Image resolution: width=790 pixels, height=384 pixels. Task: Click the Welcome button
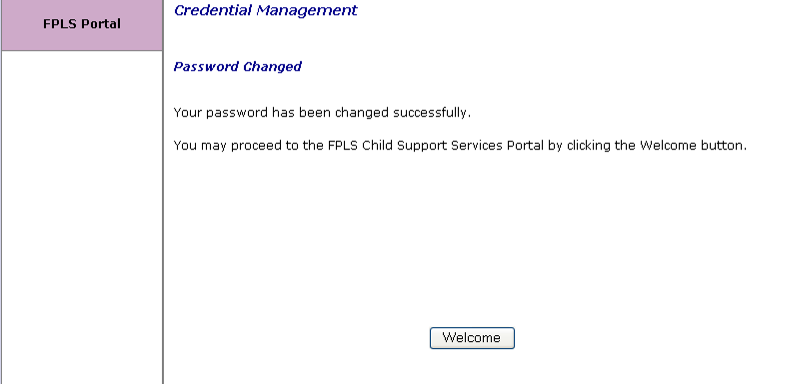coord(472,338)
